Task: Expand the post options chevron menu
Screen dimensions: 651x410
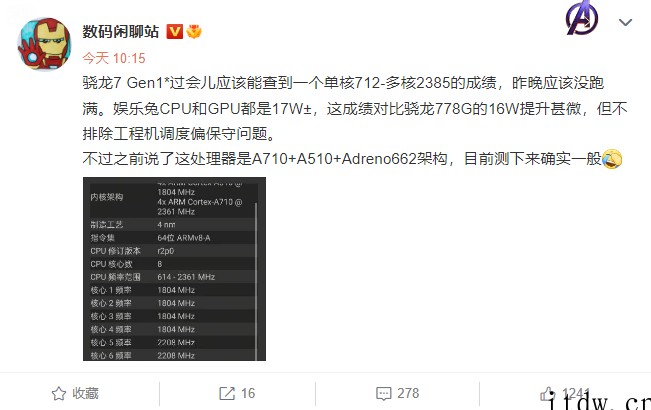Action: click(625, 22)
